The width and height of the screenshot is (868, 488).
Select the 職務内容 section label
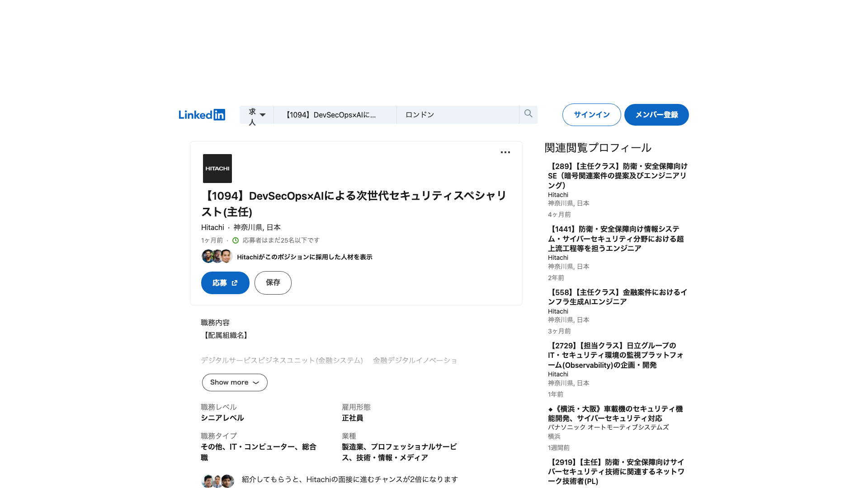(215, 323)
